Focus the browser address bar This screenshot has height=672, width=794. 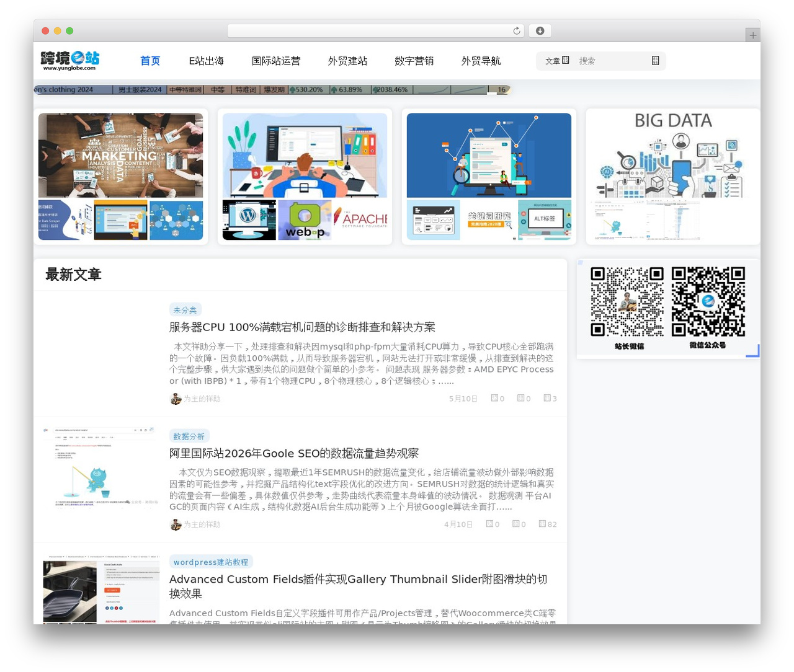click(375, 31)
